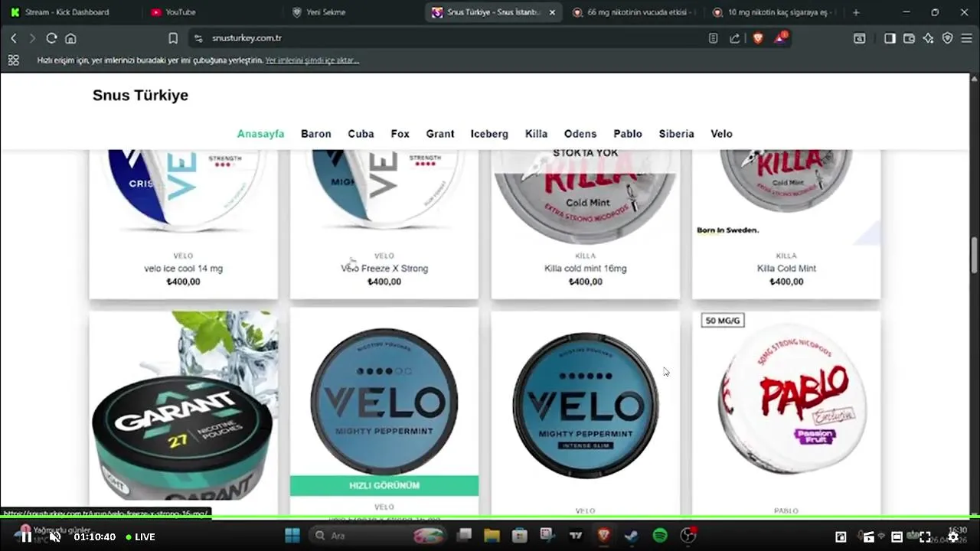
Task: Click the page vertical scrollbar thumb
Action: (x=975, y=255)
